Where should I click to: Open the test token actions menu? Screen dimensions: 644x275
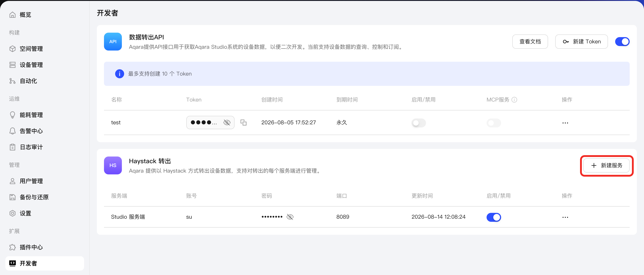pos(565,123)
